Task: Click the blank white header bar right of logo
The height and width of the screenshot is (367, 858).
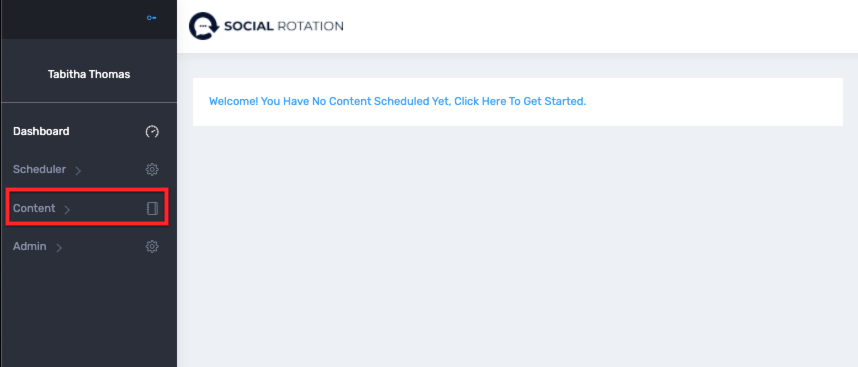Action: point(599,26)
